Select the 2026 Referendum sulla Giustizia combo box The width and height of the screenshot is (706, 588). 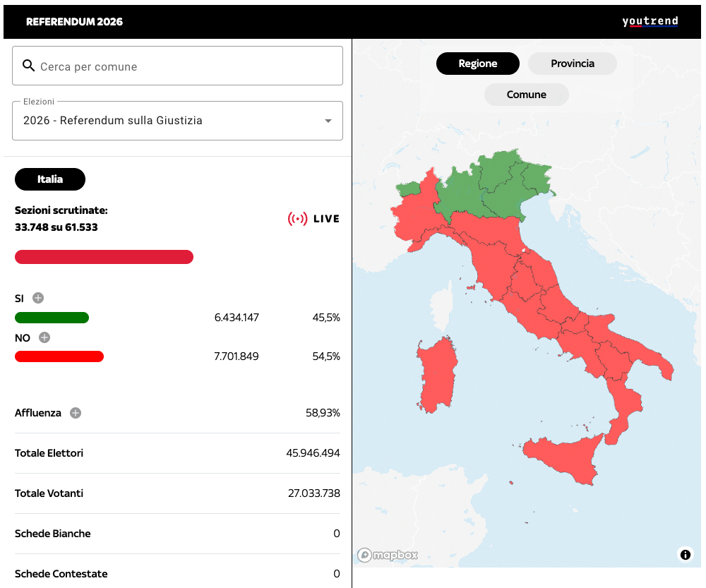click(x=169, y=121)
